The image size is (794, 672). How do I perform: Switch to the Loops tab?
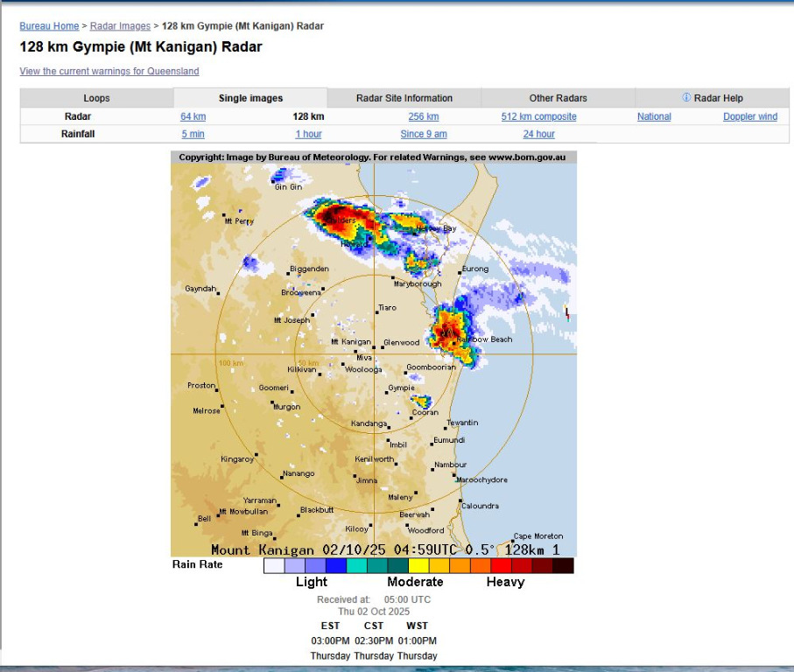[96, 98]
